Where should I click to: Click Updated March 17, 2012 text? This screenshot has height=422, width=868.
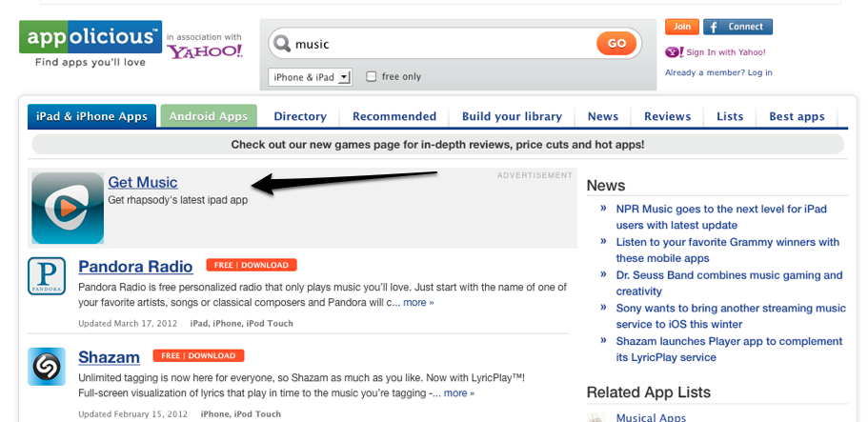click(128, 324)
